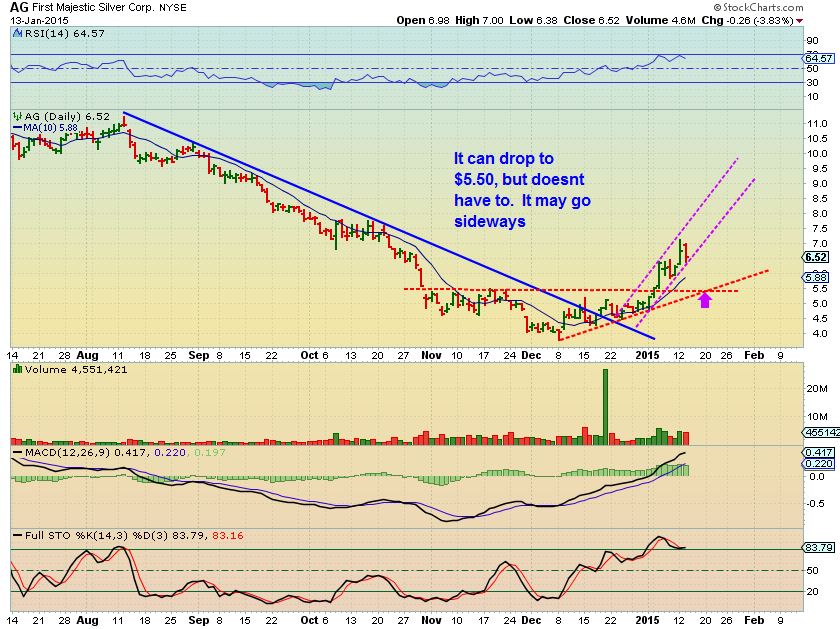Click the 5.88 moving-average tag on the price scale
The width and height of the screenshot is (840, 629).
point(817,277)
